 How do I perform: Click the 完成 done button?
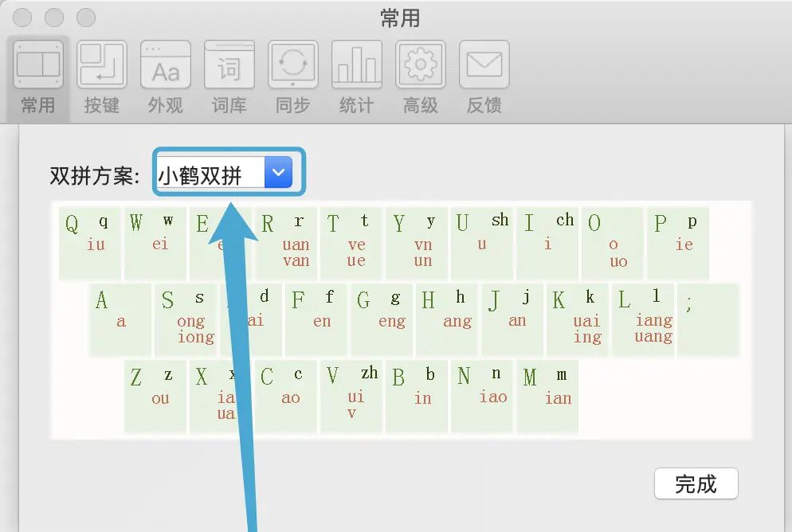pos(696,483)
